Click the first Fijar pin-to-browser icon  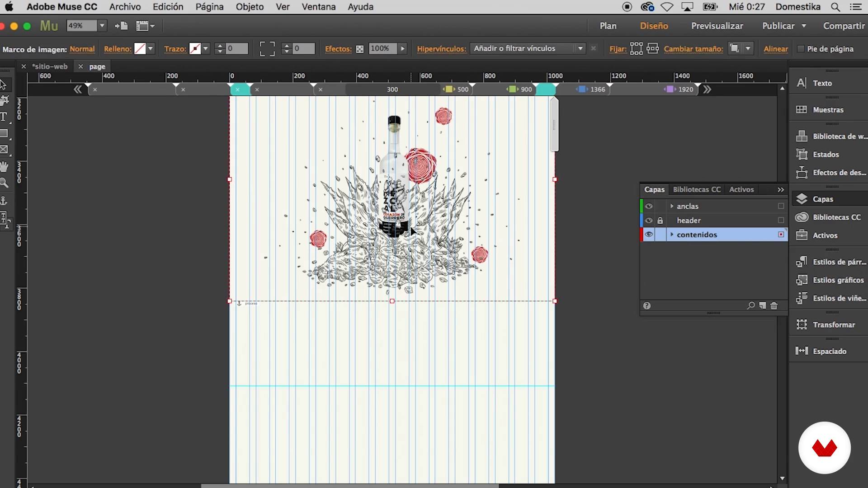[637, 48]
